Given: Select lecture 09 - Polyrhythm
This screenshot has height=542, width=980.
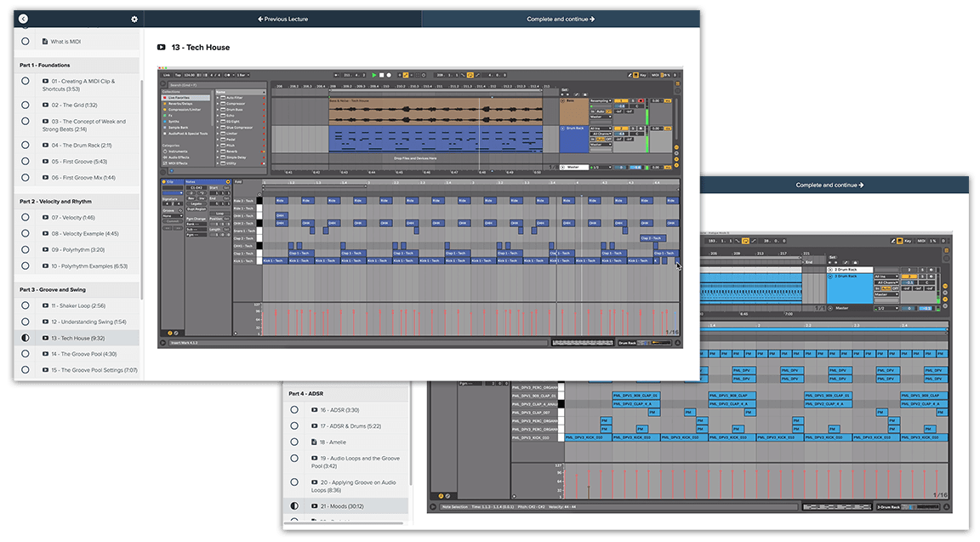Looking at the screenshot, I should coord(78,250).
